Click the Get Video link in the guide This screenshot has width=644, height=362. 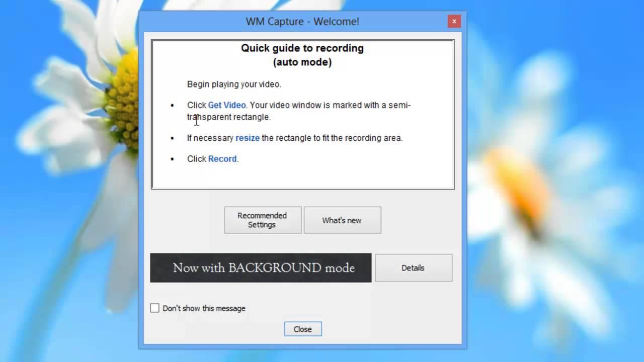pos(227,105)
